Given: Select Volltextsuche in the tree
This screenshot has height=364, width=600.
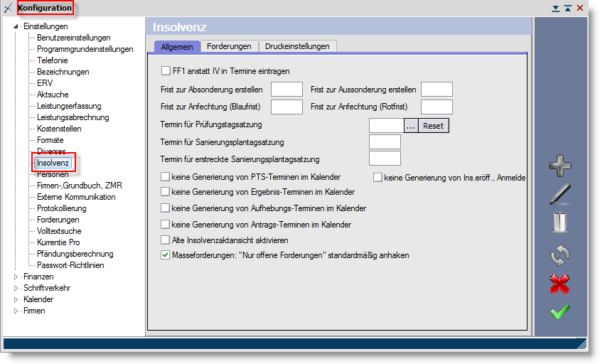Looking at the screenshot, I should [59, 231].
